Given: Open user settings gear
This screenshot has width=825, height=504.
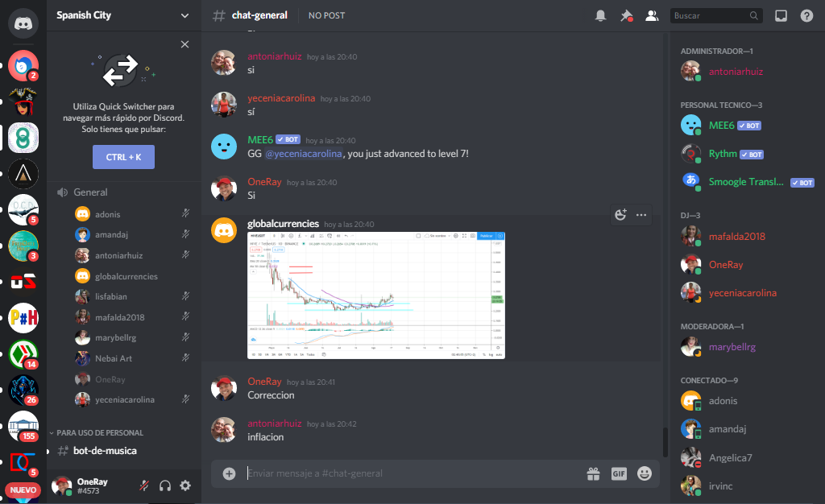Looking at the screenshot, I should click(x=185, y=485).
